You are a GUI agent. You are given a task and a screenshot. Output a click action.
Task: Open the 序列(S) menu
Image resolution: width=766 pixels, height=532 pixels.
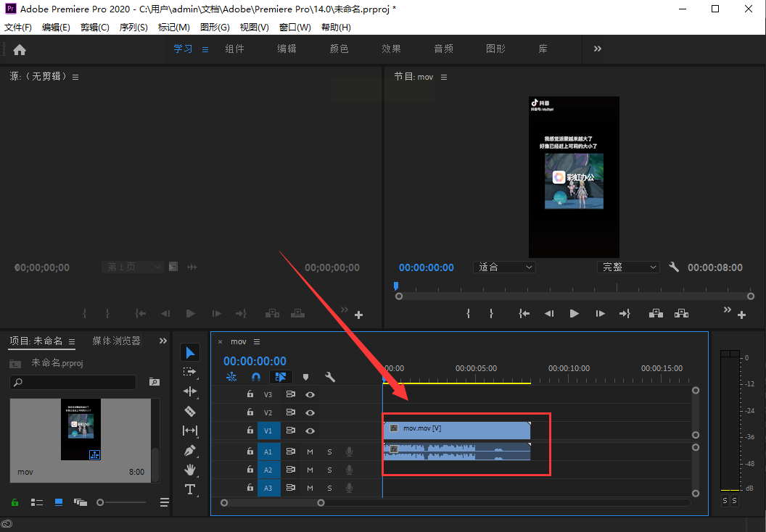(133, 27)
